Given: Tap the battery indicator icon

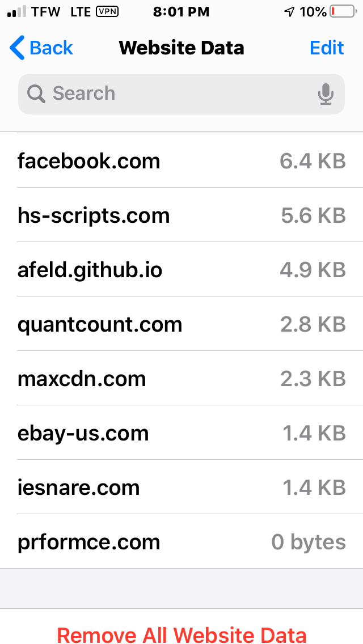Looking at the screenshot, I should [343, 11].
